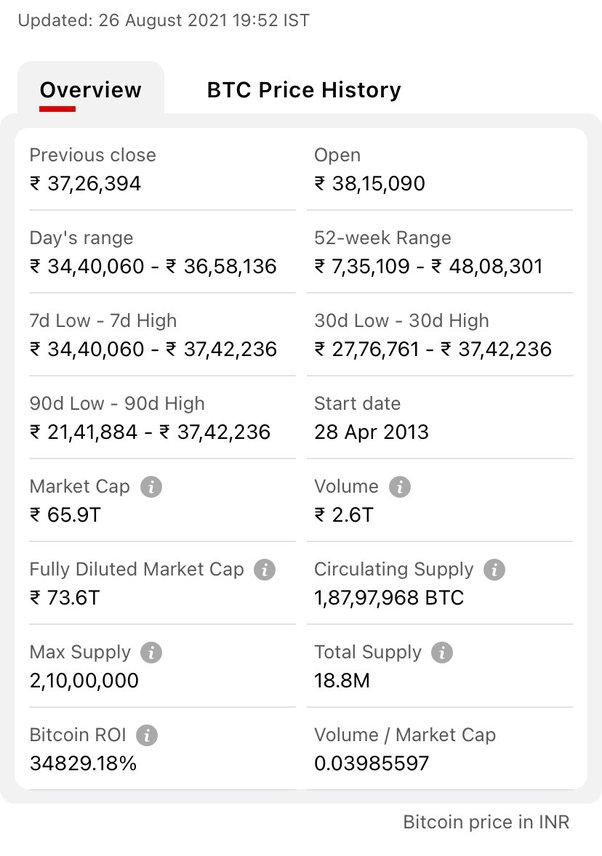The height and width of the screenshot is (856, 602).
Task: Tap the Volume info icon
Action: [400, 486]
